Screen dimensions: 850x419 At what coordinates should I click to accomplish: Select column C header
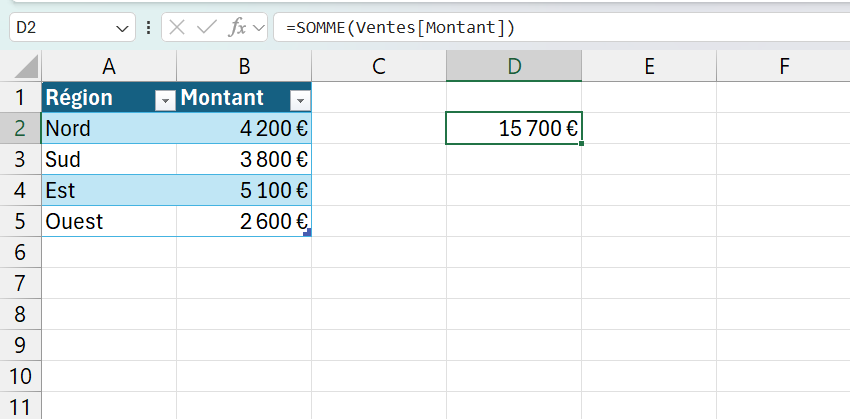[x=379, y=66]
